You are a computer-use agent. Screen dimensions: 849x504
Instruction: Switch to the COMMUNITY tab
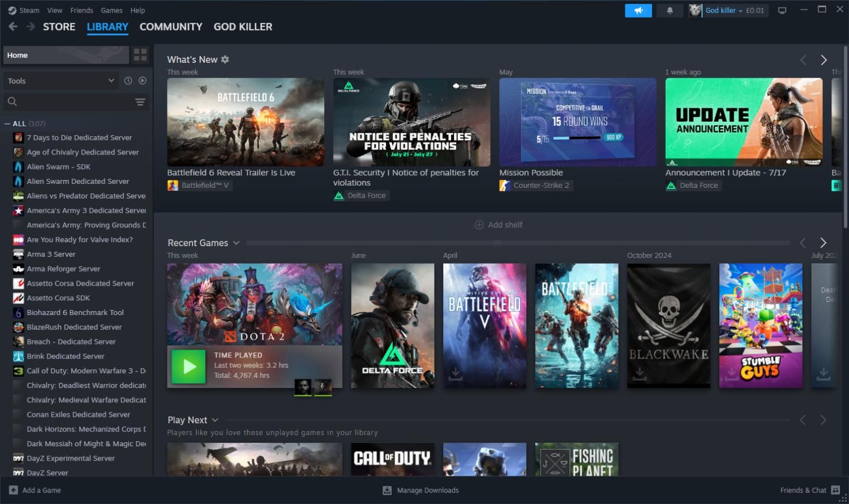tap(171, 27)
